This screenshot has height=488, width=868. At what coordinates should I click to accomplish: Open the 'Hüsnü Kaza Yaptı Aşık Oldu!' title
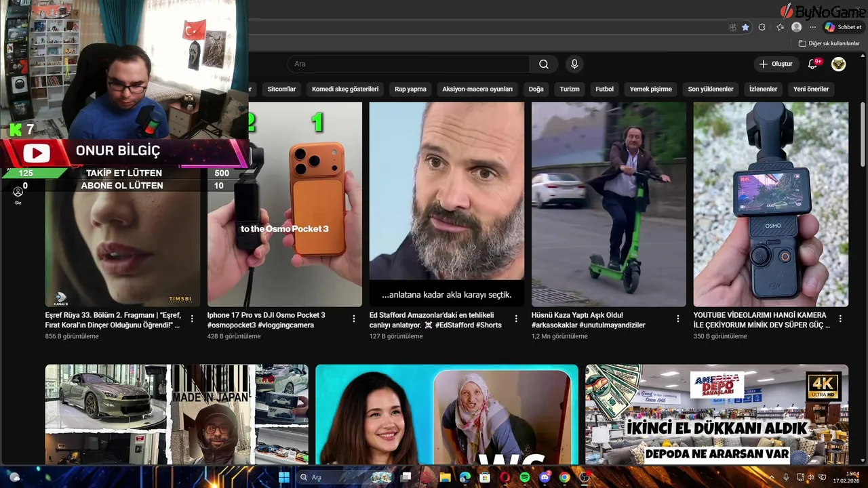589,320
